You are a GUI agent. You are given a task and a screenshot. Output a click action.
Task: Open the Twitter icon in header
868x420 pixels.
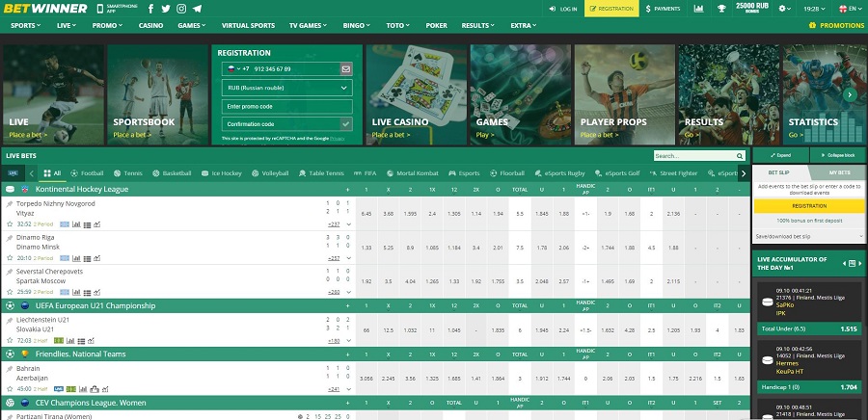tap(166, 9)
